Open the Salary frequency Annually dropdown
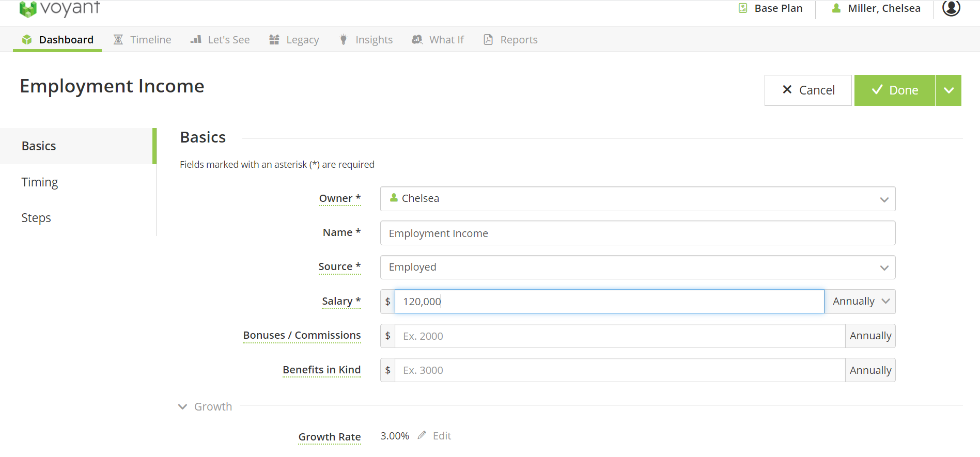Image resolution: width=980 pixels, height=457 pixels. (860, 302)
